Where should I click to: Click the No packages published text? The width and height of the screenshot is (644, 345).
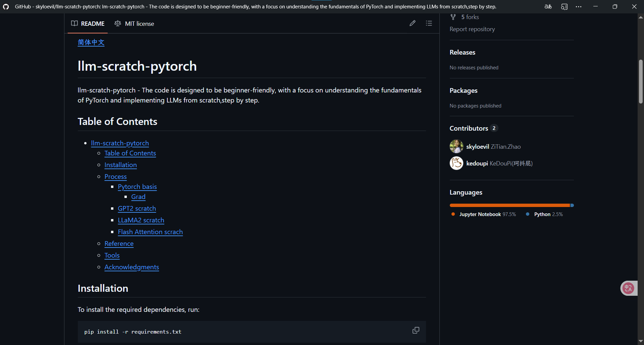point(476,106)
